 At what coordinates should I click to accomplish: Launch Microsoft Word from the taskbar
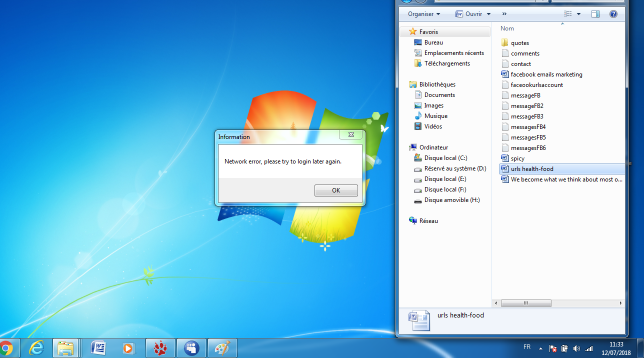click(98, 348)
